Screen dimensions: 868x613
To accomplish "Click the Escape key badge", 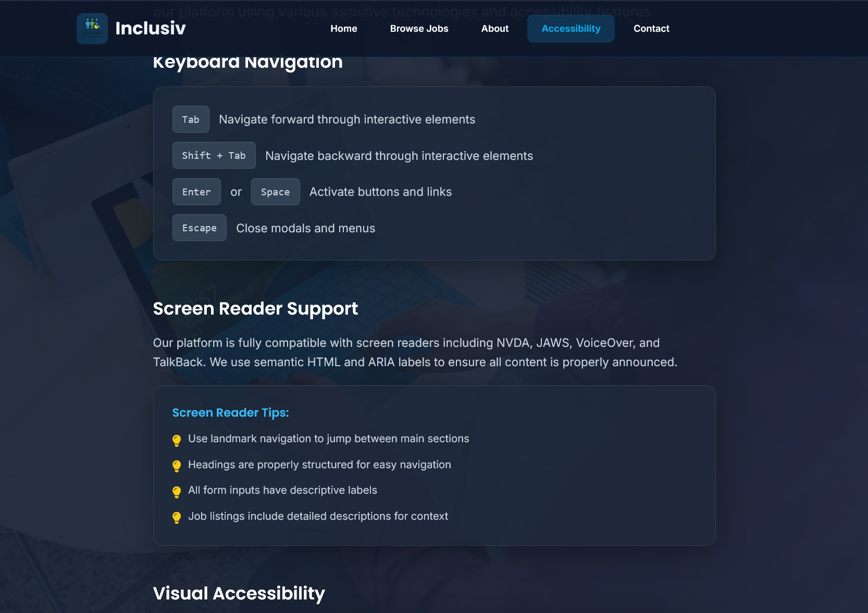I will tap(200, 228).
